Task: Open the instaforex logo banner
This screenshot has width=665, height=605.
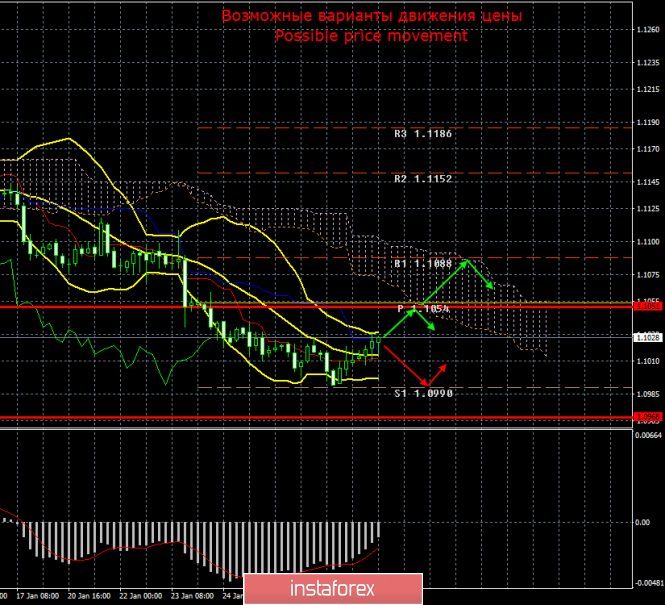Action: [333, 588]
